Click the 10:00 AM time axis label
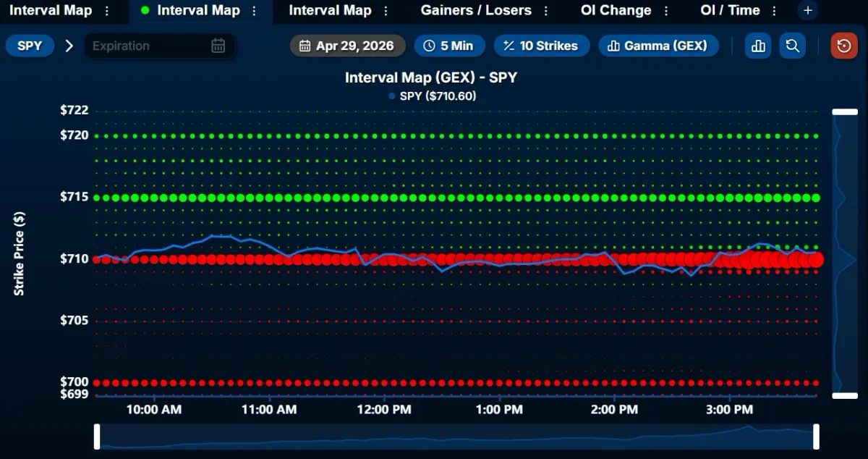868x459 pixels. [x=153, y=410]
